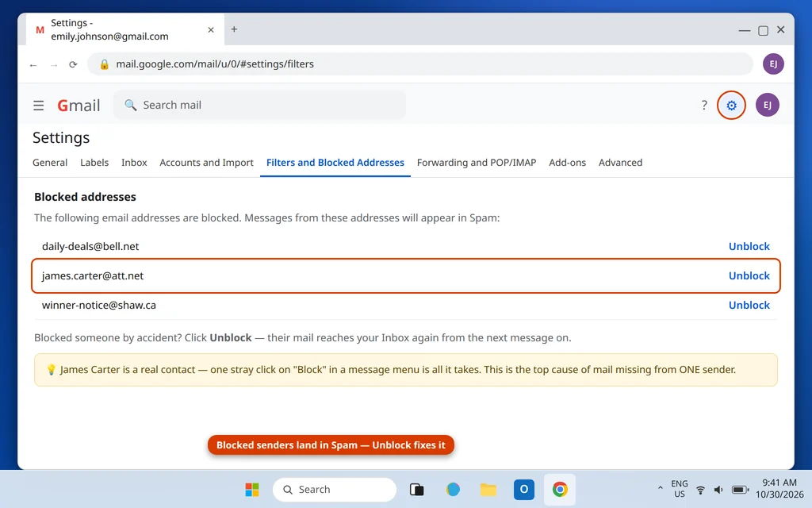
Task: Reload the page with the refresh icon
Action: 73,64
